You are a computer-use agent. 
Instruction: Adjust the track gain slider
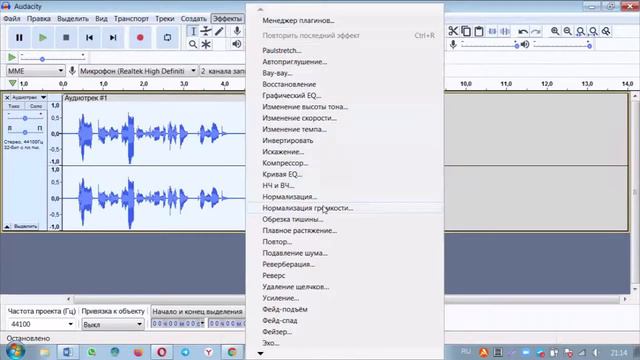coord(25,118)
